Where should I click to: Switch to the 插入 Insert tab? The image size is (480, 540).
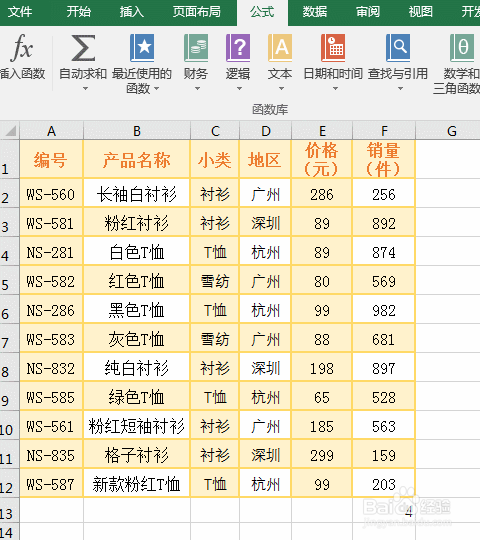tap(132, 12)
